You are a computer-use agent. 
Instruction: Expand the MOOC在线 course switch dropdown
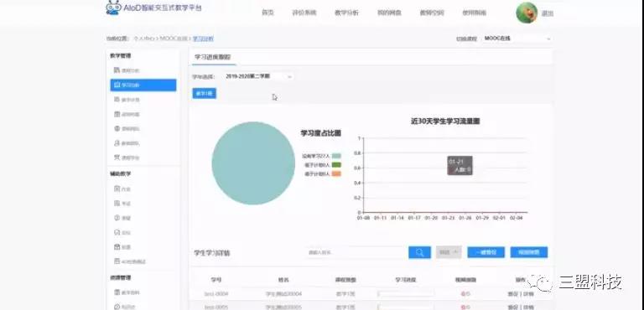click(x=517, y=39)
